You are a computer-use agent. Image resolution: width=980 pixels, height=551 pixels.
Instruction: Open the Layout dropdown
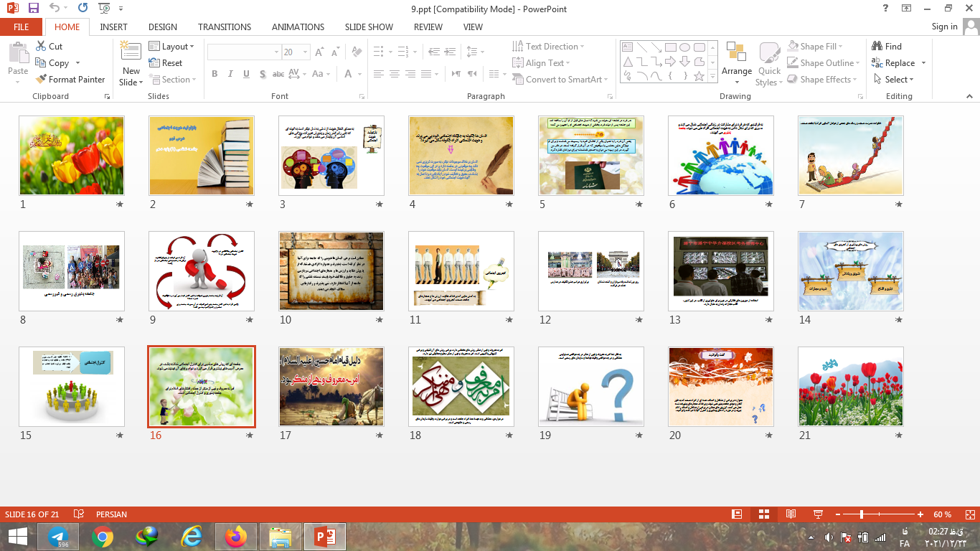point(172,46)
